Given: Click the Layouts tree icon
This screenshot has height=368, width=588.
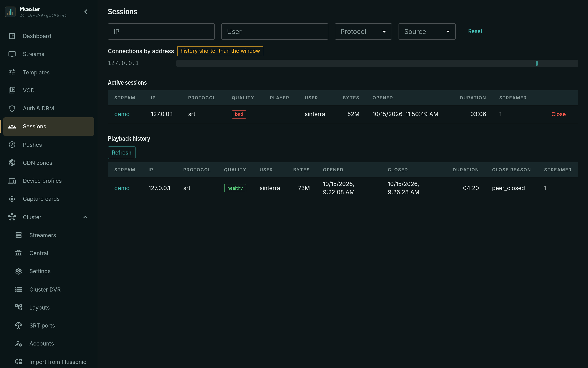Looking at the screenshot, I should click(x=18, y=307).
